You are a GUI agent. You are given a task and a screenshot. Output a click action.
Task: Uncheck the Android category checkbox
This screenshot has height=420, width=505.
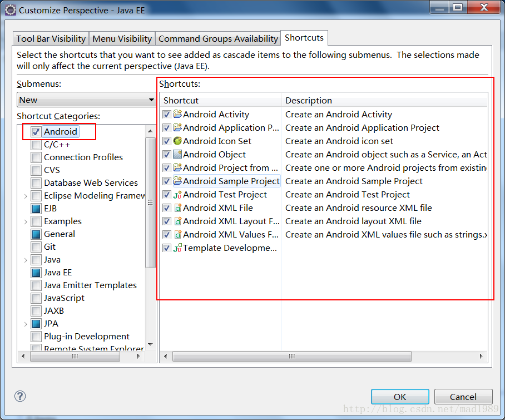(36, 131)
